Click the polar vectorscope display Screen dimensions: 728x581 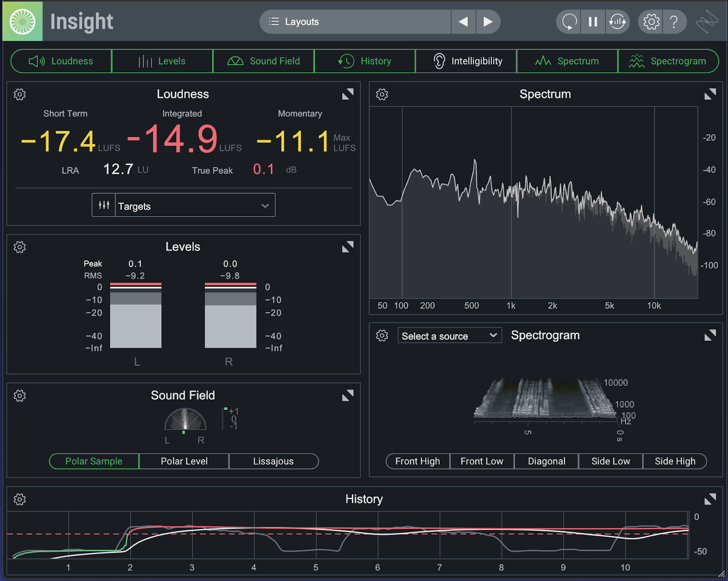tap(185, 419)
